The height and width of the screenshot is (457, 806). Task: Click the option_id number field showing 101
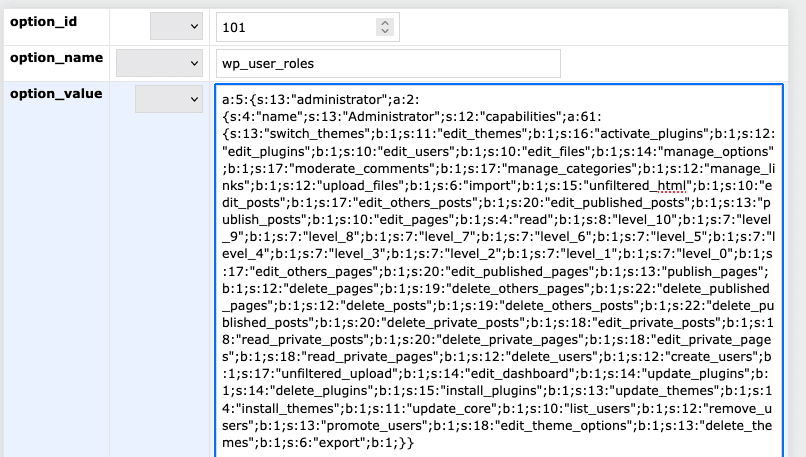click(x=307, y=27)
